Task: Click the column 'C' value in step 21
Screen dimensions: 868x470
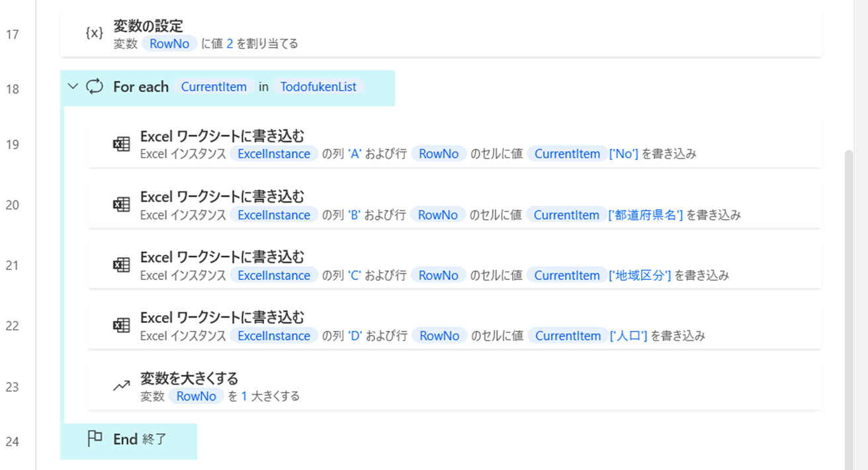Action: (x=353, y=275)
